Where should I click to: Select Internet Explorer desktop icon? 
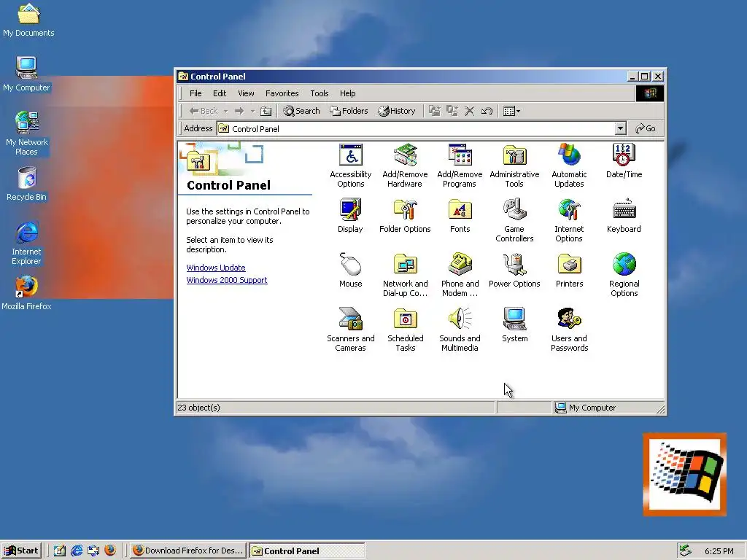tap(27, 243)
